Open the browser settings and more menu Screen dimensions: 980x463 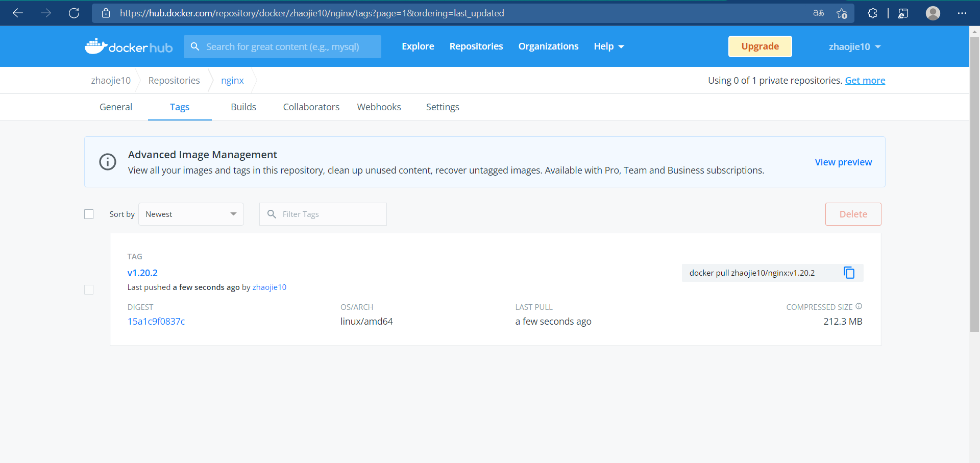(x=962, y=13)
